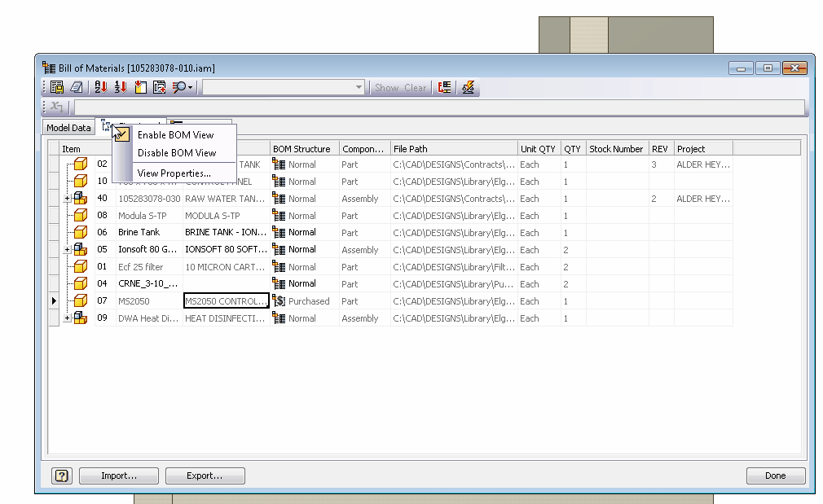The height and width of the screenshot is (504, 823).
Task: Click the 10 MICRON CART... description cell
Action: coord(227,267)
